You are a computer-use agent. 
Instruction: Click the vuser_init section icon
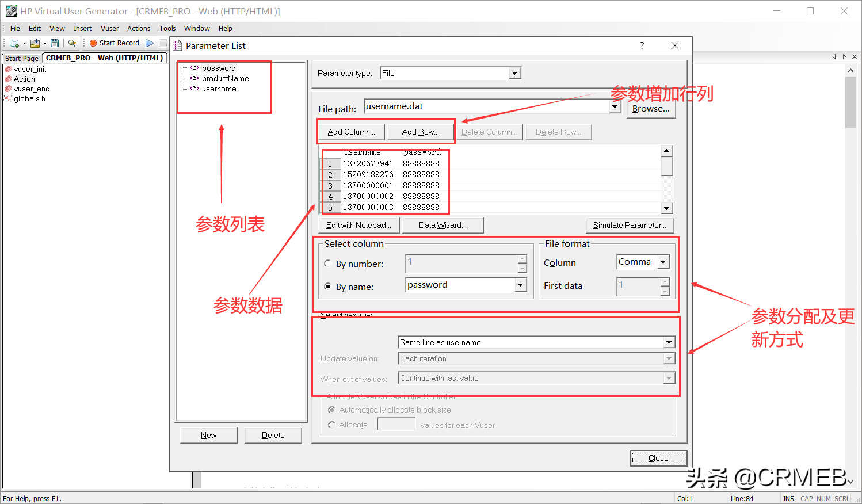(8, 69)
